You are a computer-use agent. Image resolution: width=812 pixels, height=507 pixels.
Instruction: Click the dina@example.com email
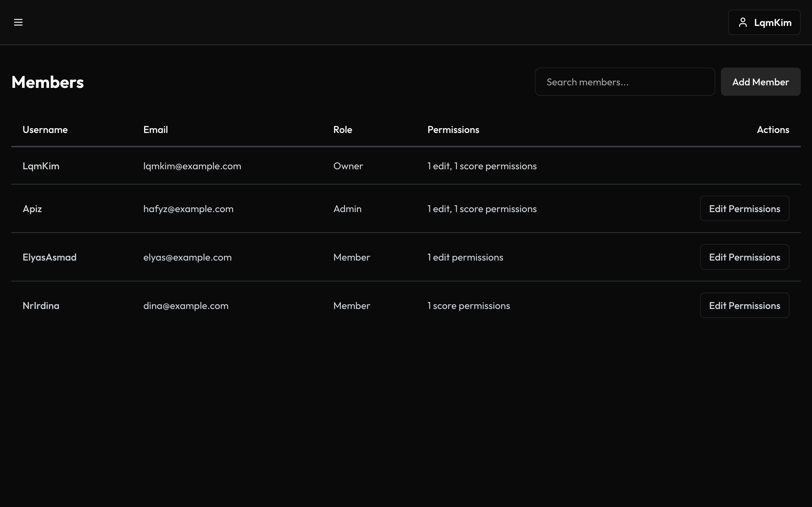coord(186,306)
